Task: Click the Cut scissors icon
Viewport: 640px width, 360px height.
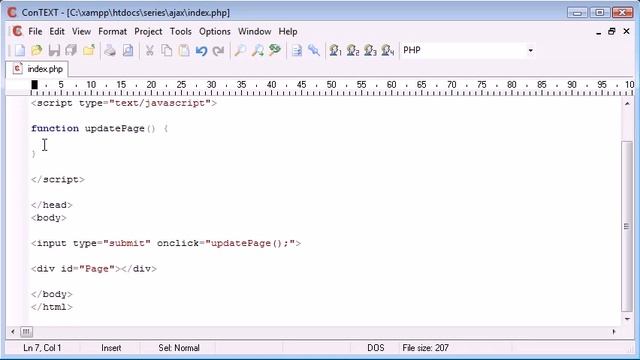Action: coord(149,51)
